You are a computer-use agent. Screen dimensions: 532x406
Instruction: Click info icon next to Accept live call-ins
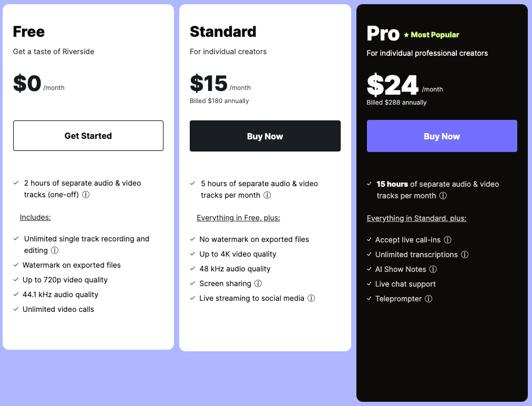pyautogui.click(x=448, y=240)
